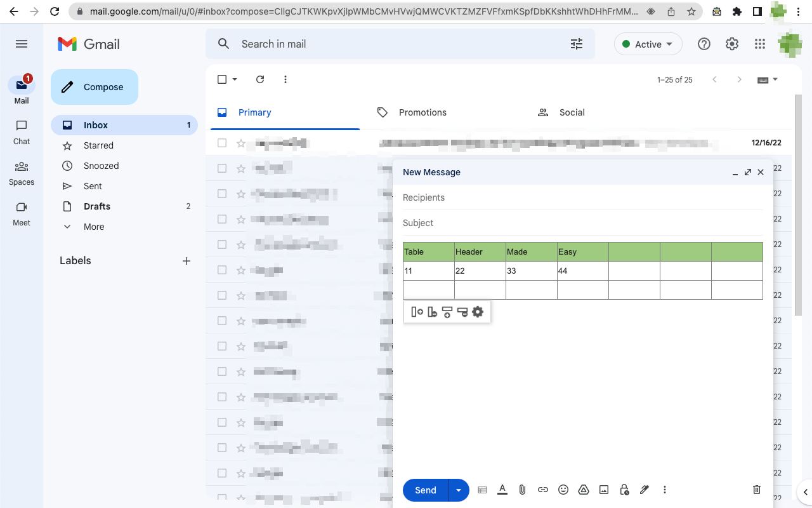This screenshot has width=812, height=508.
Task: Insert a file from Google Drive
Action: (583, 490)
